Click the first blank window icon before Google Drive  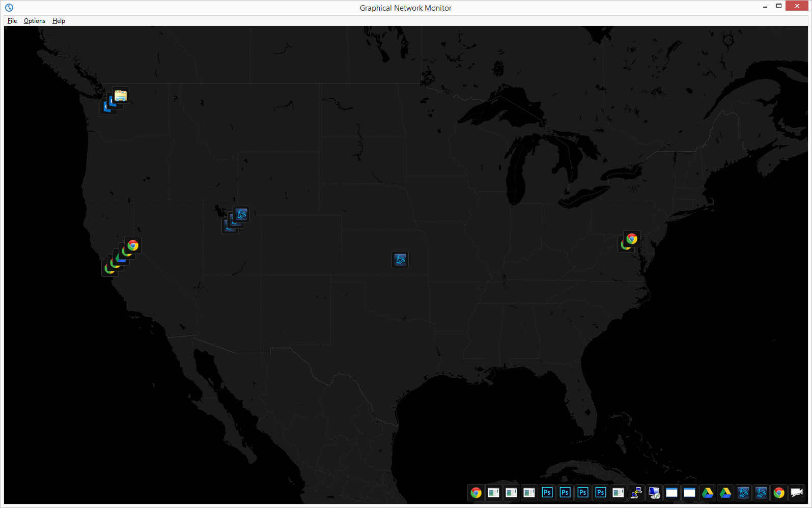point(672,492)
